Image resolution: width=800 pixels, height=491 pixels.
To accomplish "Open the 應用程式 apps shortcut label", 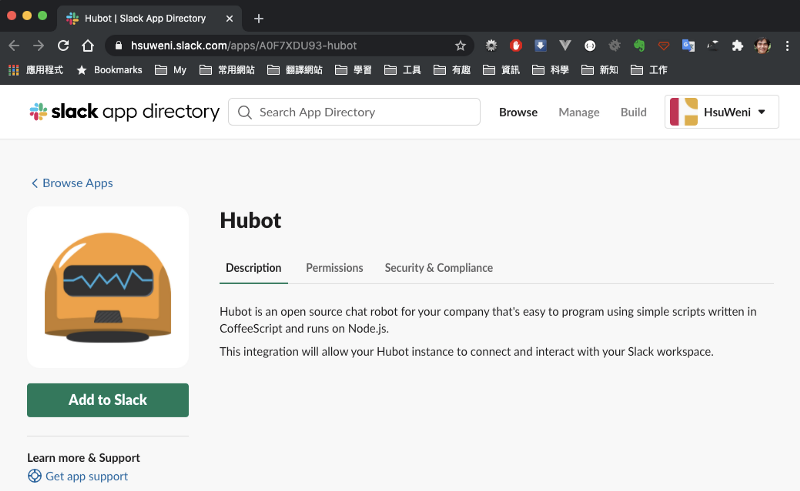I will tap(44, 70).
